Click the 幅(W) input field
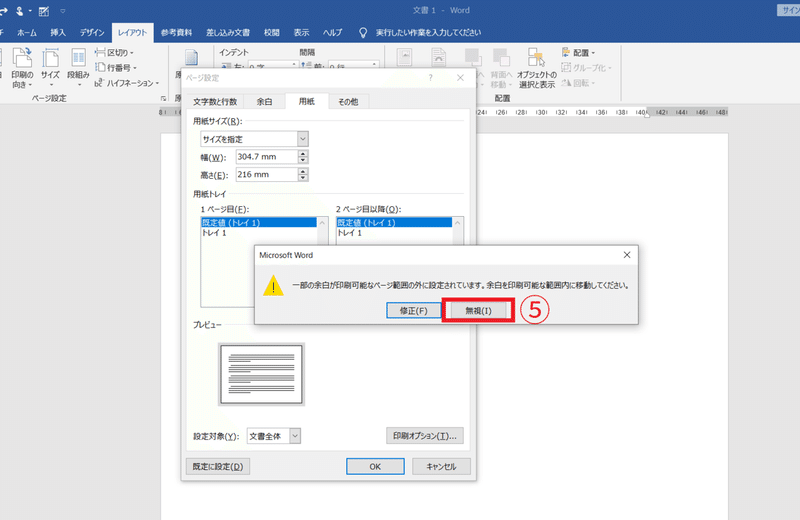800x520 pixels. [266, 157]
